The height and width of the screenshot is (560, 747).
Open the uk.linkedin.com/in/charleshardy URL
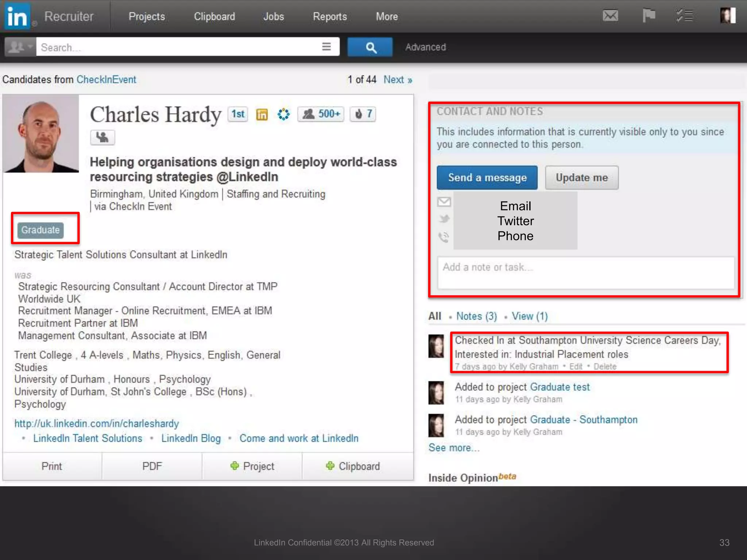point(97,423)
